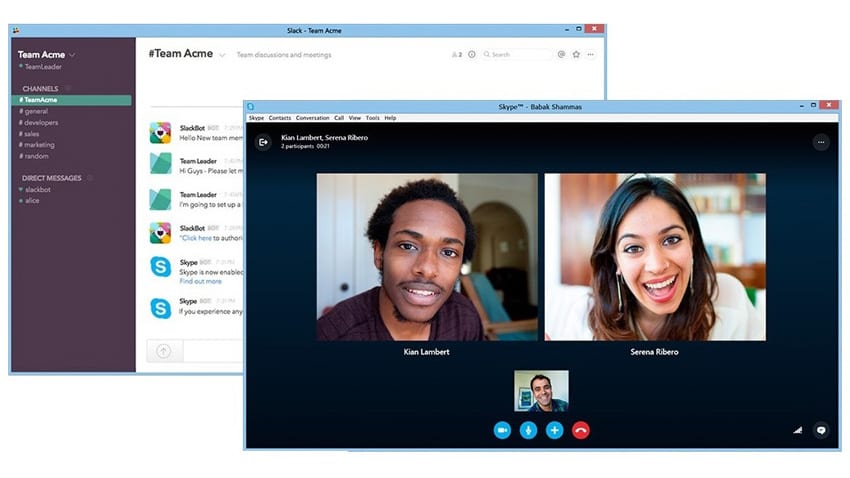Open the #general channel in Slack

click(x=34, y=111)
